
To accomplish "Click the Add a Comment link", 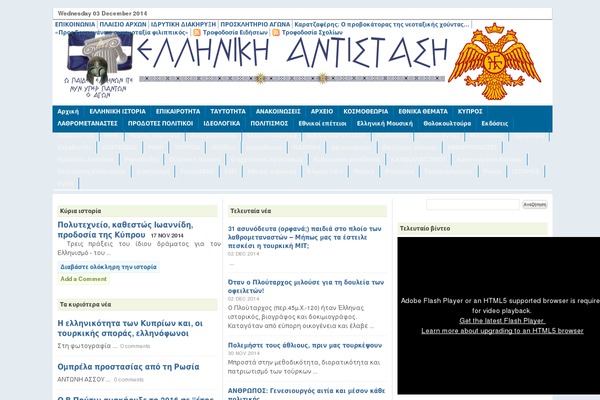I will coord(83,279).
